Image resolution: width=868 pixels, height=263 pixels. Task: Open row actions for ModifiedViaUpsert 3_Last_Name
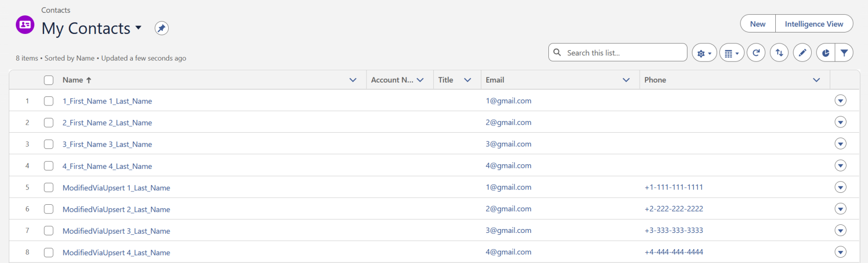point(840,231)
